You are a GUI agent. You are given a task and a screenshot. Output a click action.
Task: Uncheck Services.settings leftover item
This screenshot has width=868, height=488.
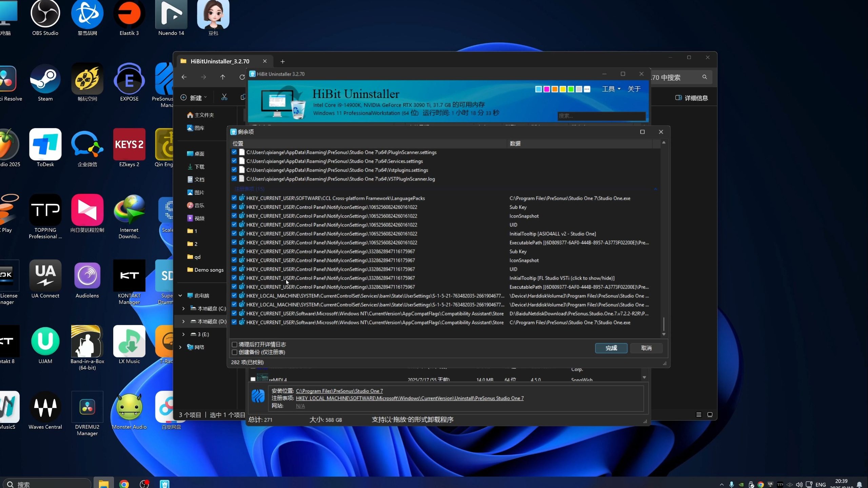pyautogui.click(x=234, y=161)
